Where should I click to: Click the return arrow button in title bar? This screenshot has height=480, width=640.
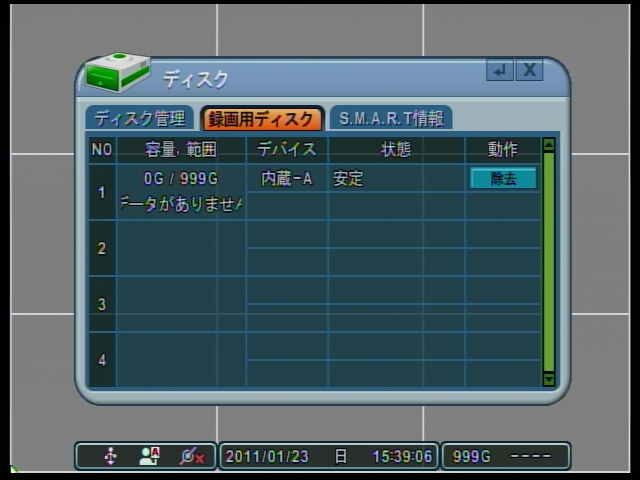click(500, 70)
